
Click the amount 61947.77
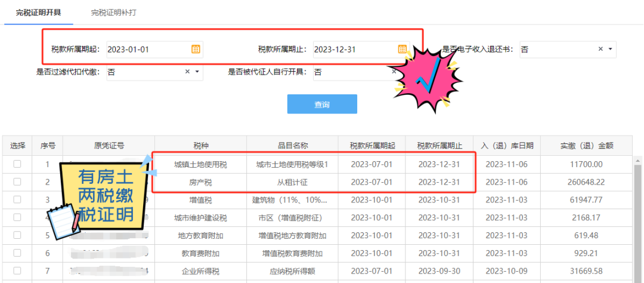point(587,201)
